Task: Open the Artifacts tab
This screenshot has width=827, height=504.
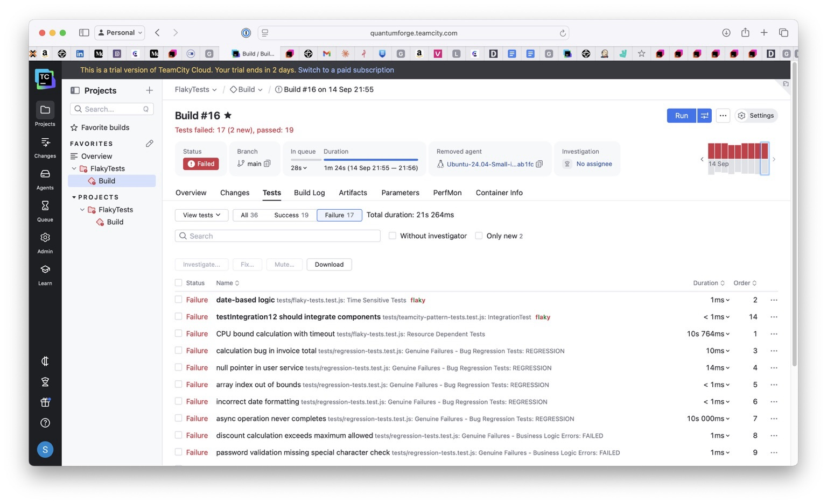Action: (x=353, y=193)
